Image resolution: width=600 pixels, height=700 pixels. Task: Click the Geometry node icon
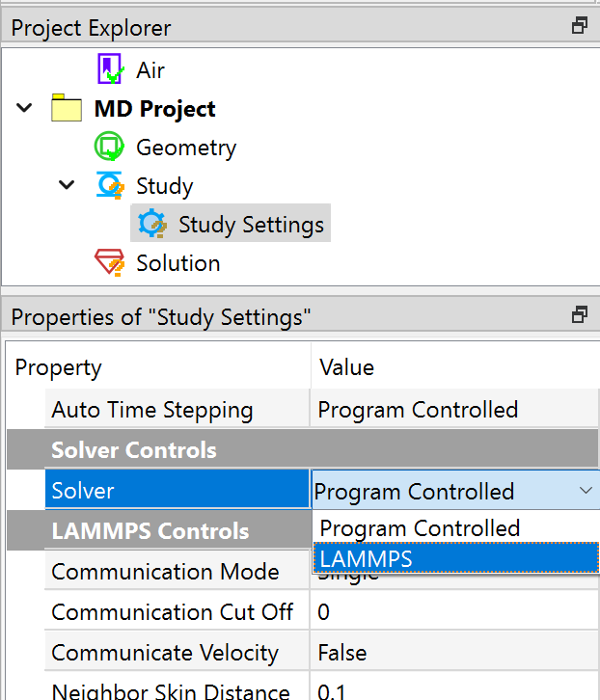pyautogui.click(x=109, y=148)
